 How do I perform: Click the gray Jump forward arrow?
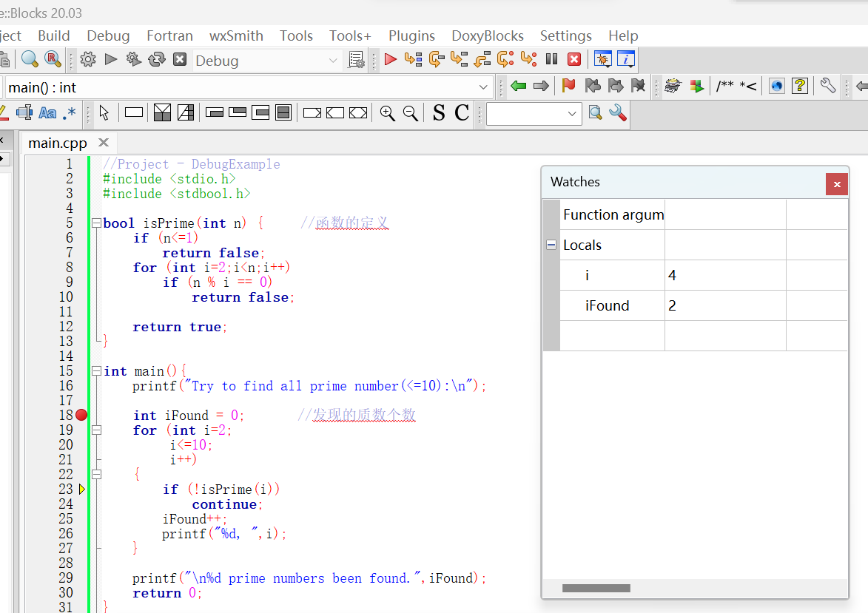(x=541, y=86)
